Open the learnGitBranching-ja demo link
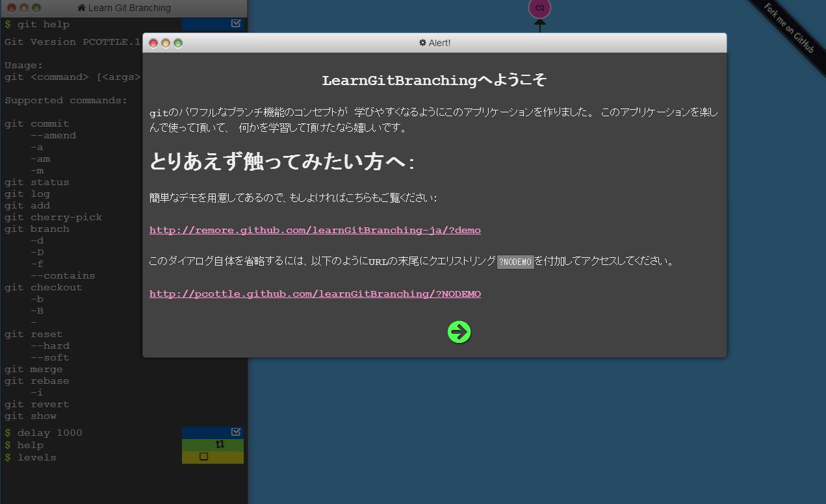The height and width of the screenshot is (504, 826). [x=315, y=231]
